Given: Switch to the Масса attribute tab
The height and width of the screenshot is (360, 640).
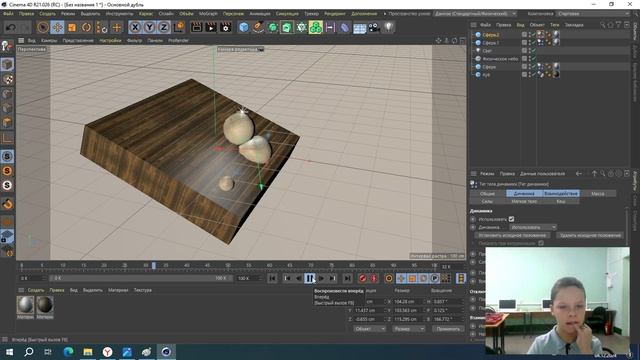Looking at the screenshot, I should [598, 193].
